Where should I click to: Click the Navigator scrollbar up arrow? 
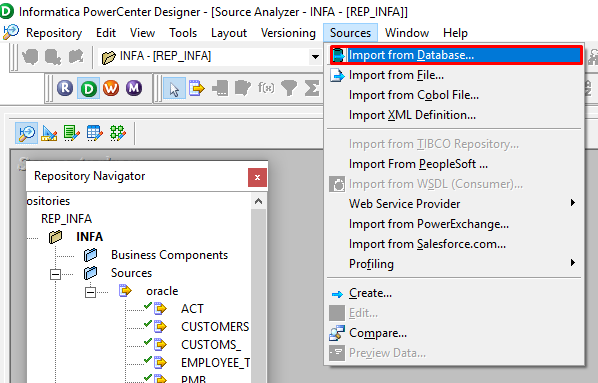(259, 201)
